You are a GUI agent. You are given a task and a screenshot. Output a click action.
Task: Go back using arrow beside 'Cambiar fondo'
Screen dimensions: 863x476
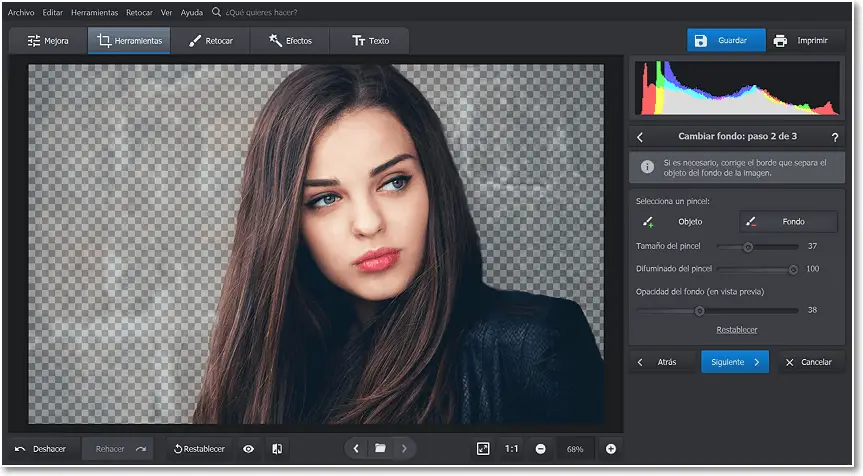640,137
